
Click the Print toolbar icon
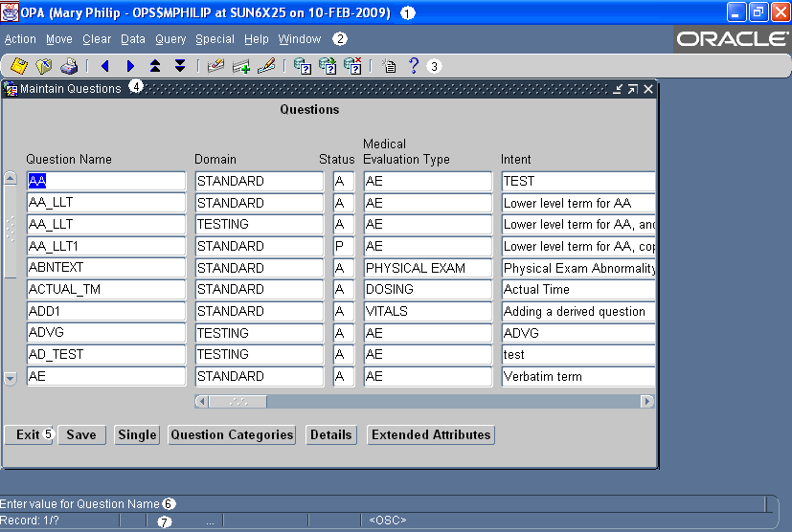[x=69, y=66]
